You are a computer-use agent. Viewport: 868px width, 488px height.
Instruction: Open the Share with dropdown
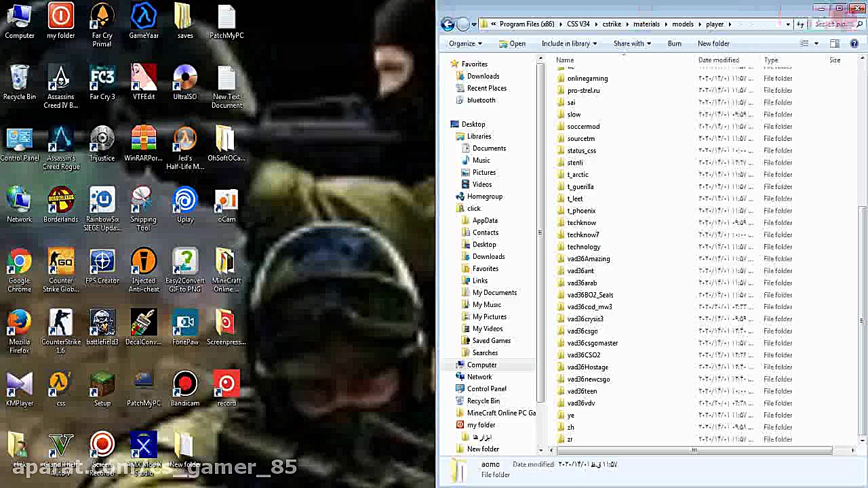pos(632,43)
